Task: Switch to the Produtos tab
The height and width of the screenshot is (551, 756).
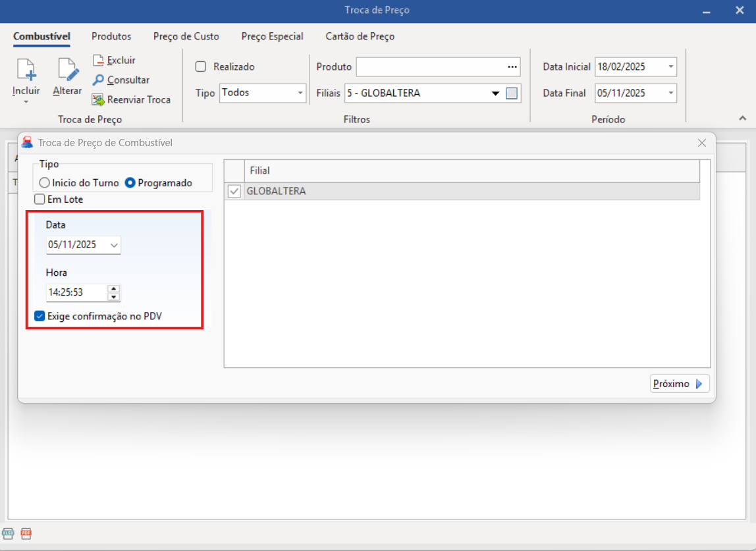Action: click(111, 36)
